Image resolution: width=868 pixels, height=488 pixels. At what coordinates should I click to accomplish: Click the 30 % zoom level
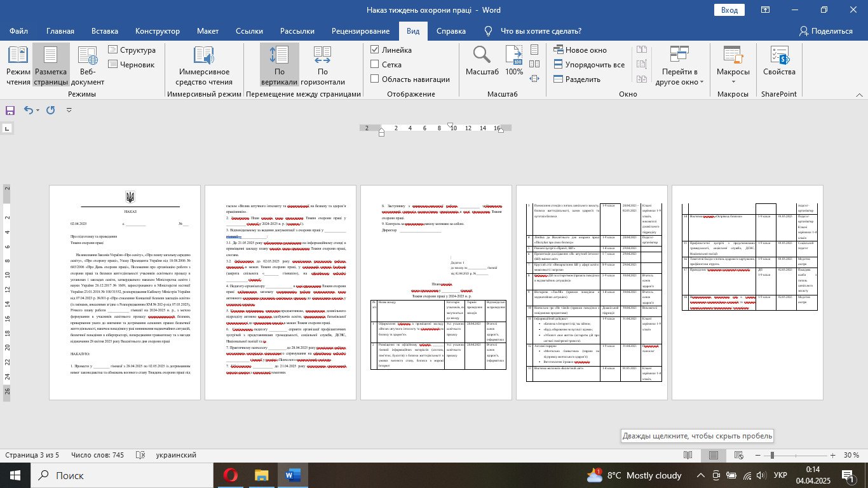[x=851, y=456]
